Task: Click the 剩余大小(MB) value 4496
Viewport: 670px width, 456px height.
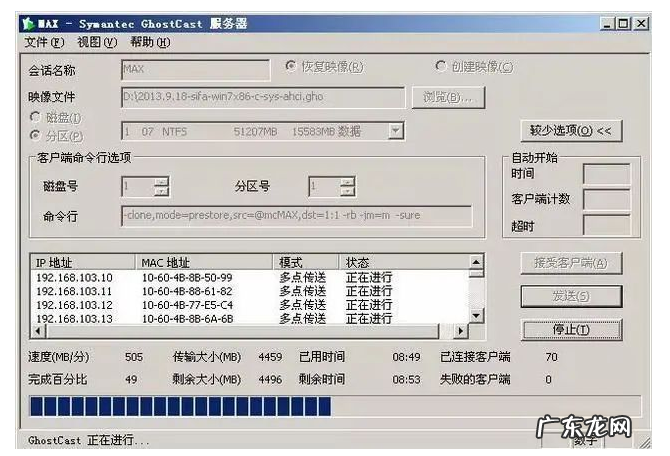Action: [x=270, y=380]
